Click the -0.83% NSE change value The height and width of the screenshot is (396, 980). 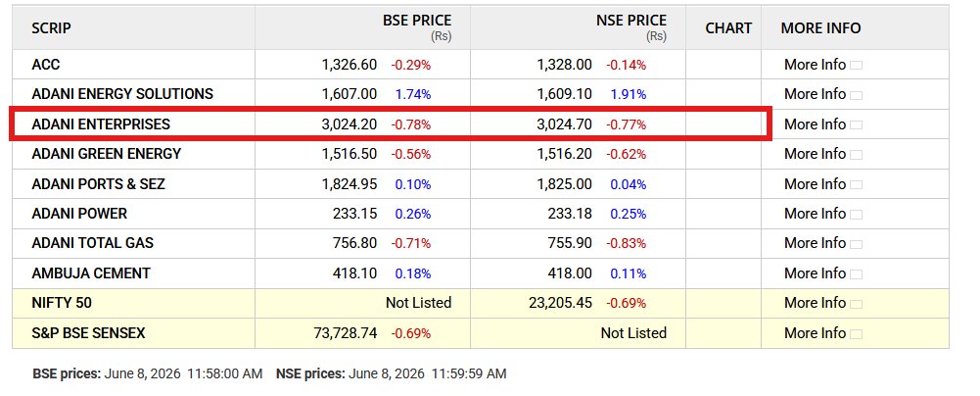(x=626, y=243)
